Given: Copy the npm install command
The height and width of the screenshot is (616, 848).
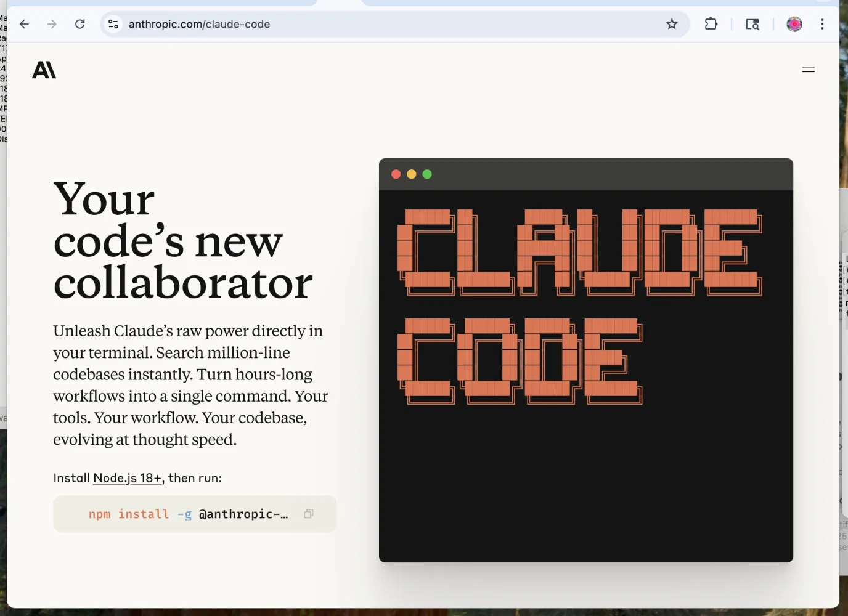Looking at the screenshot, I should tap(309, 514).
